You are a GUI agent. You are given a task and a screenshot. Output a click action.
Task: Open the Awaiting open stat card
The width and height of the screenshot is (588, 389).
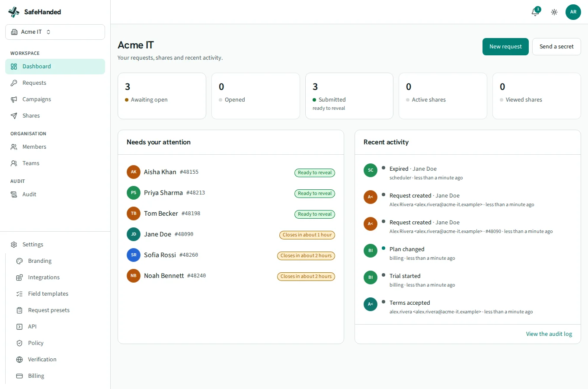(162, 96)
